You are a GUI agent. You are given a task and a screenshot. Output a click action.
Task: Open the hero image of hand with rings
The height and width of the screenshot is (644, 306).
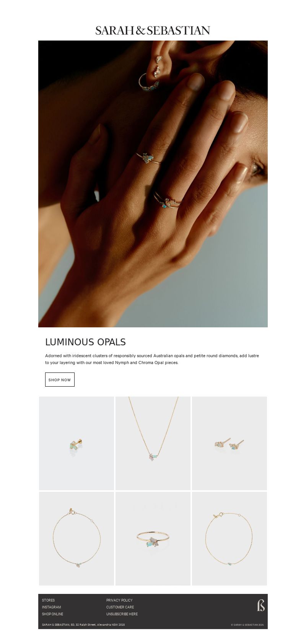click(x=153, y=184)
